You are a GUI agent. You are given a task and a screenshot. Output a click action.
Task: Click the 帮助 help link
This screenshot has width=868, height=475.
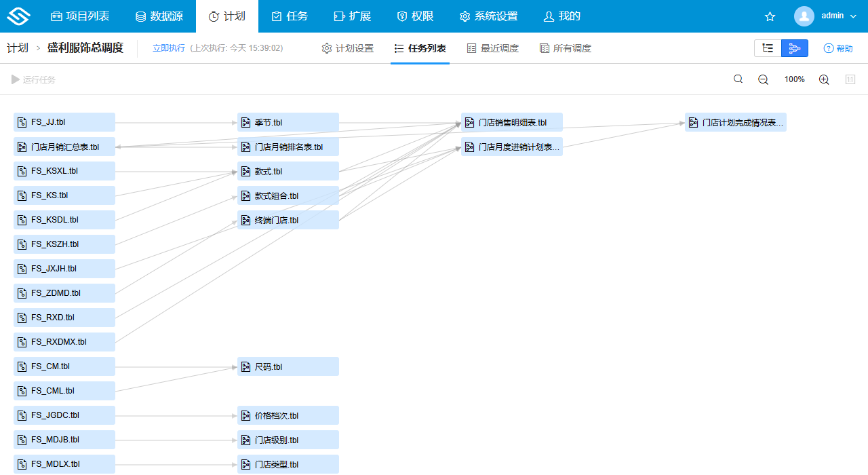pos(838,48)
